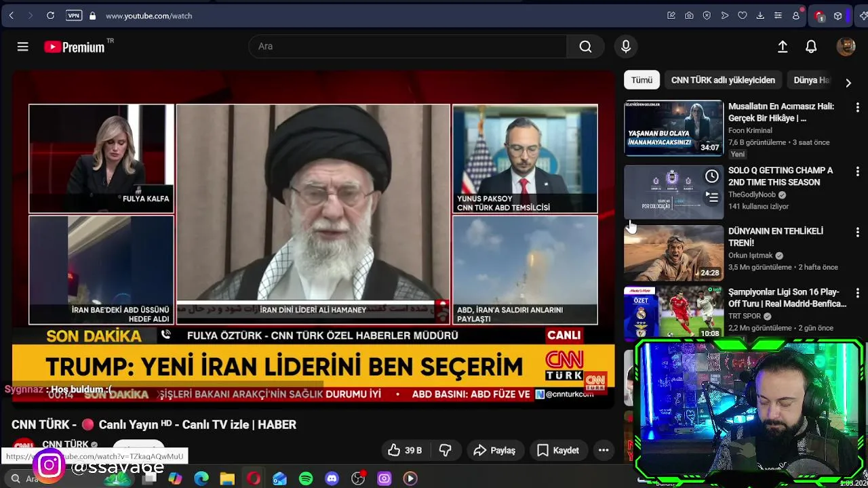The width and height of the screenshot is (868, 488).
Task: Open File Explorer from the taskbar
Action: coord(227,479)
